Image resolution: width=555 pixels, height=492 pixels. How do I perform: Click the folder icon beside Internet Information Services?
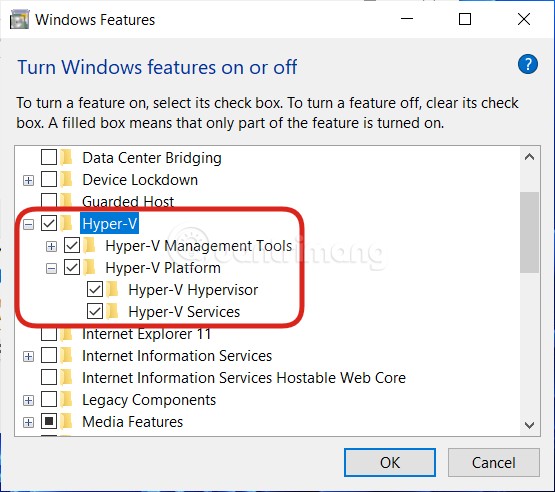(x=66, y=356)
